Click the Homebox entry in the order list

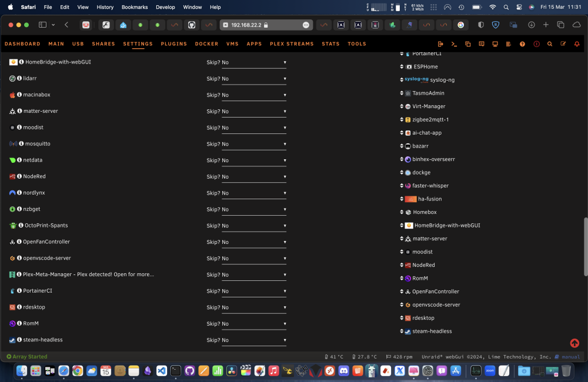[419, 212]
